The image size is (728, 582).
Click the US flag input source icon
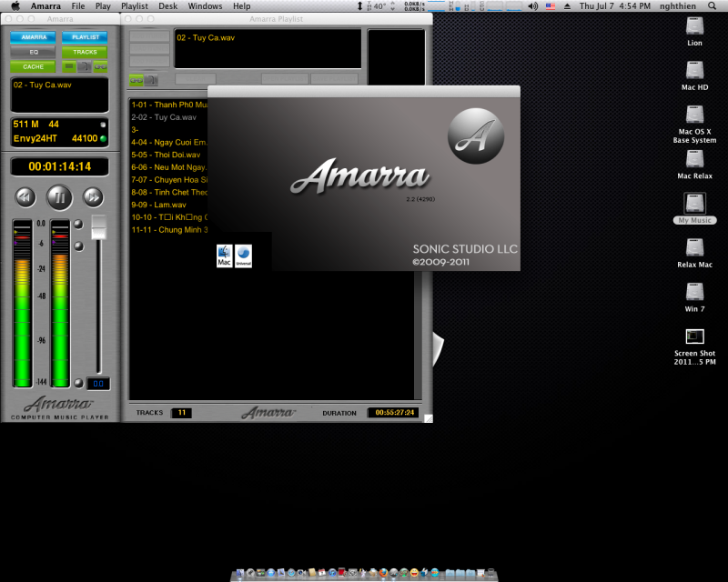point(551,6)
